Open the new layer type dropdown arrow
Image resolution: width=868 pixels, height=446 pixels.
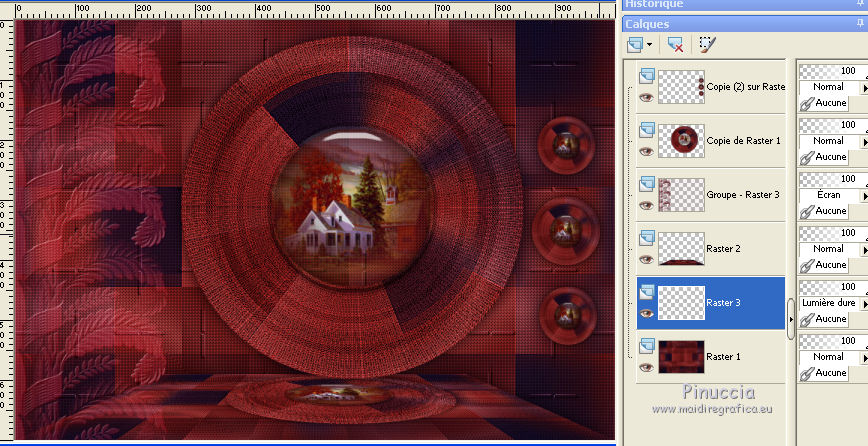pos(649,45)
